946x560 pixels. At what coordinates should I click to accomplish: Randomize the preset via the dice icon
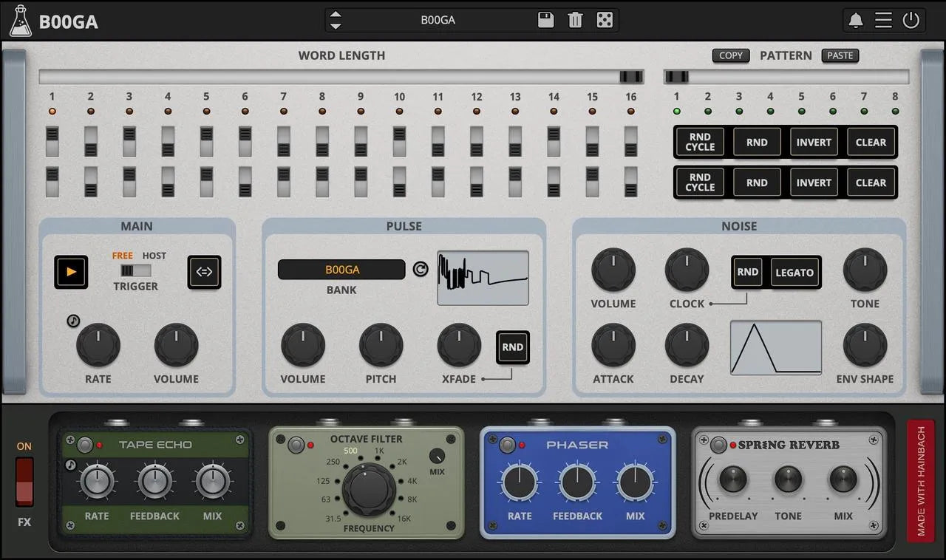coord(605,19)
